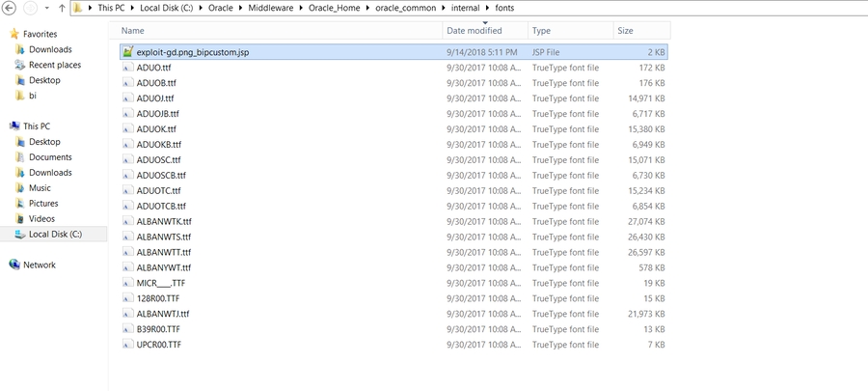Click the font icon beside 128R00.TTF
Screen dimensions: 868x391
pos(128,298)
